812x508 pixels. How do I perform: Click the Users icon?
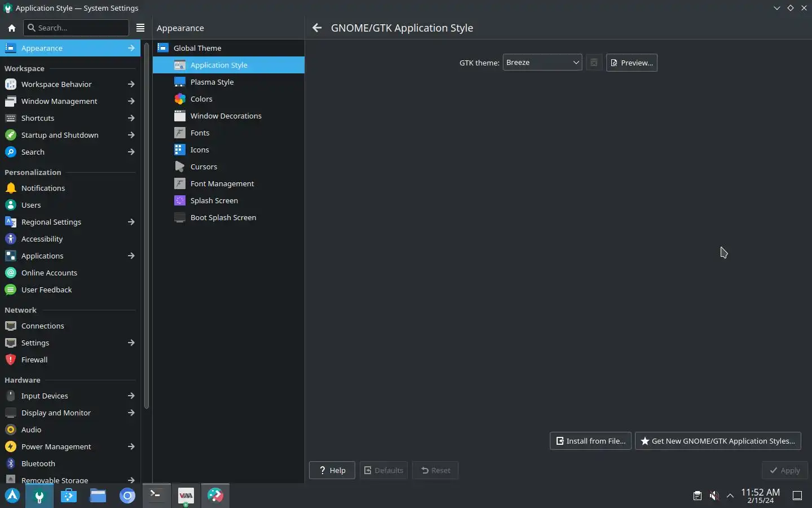10,205
